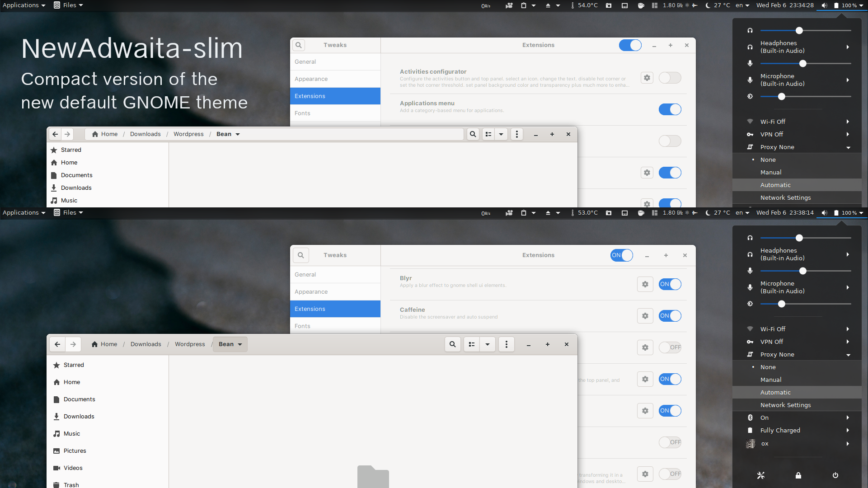Turn off the Caffeine extension switch

click(670, 316)
